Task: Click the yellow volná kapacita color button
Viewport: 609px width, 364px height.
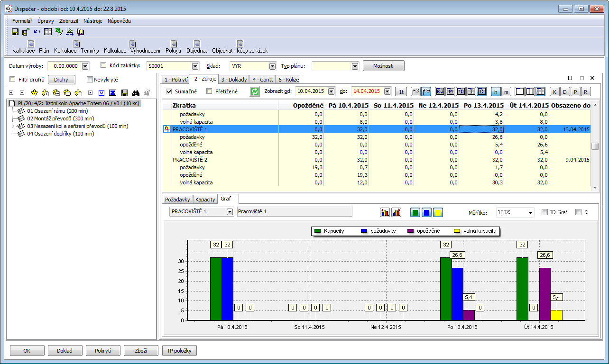Action: click(438, 212)
